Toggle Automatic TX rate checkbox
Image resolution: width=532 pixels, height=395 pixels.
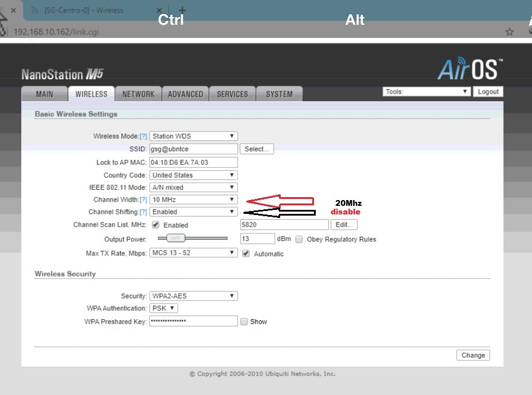(246, 254)
